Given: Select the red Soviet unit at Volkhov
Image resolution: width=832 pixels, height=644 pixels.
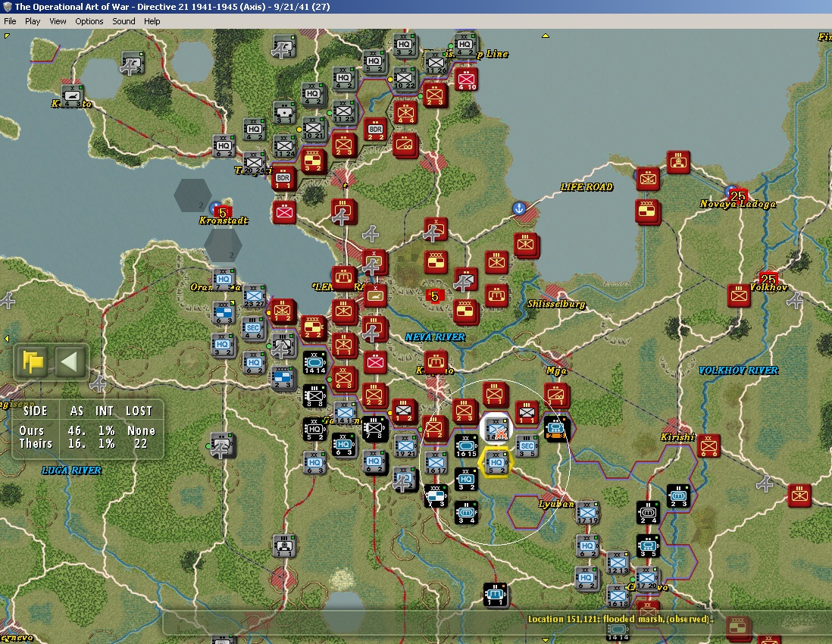Looking at the screenshot, I should 739,295.
